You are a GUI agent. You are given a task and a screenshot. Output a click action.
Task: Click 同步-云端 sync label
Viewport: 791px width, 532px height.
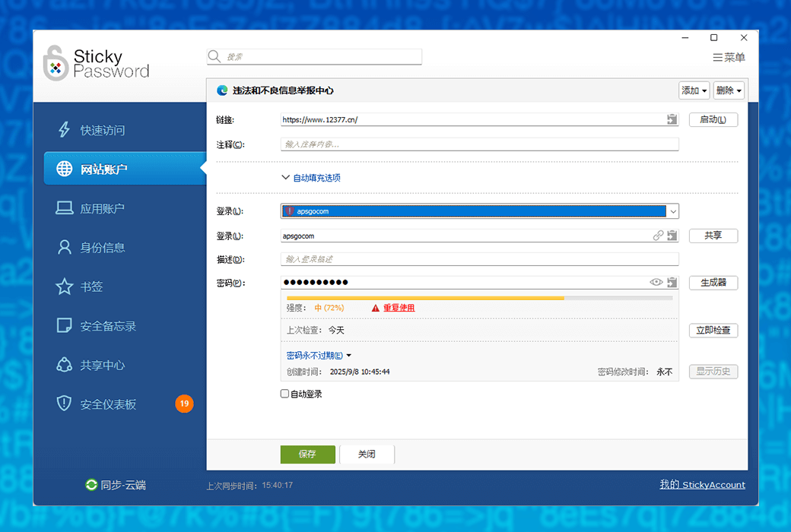click(x=123, y=485)
